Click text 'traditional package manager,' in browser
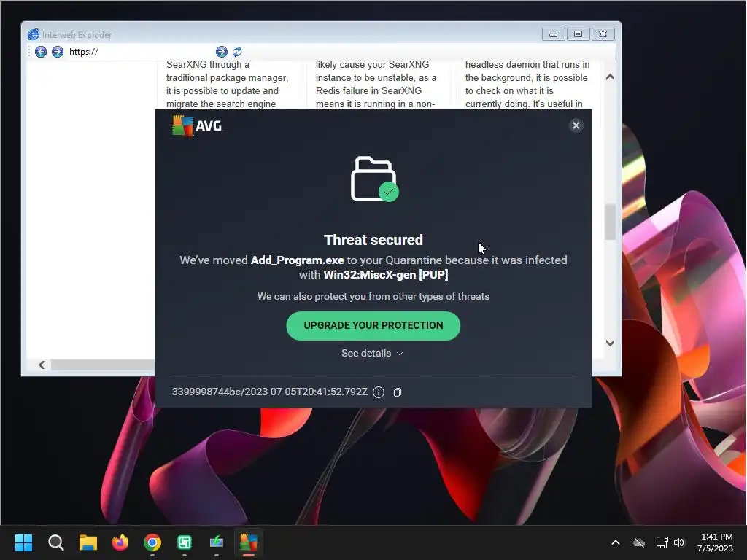The height and width of the screenshot is (560, 747). coord(227,77)
